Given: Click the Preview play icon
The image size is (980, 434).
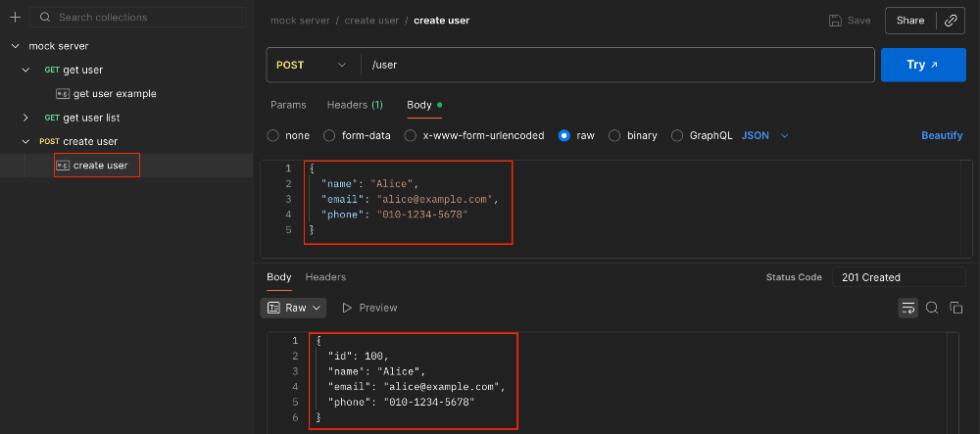Looking at the screenshot, I should click(347, 308).
